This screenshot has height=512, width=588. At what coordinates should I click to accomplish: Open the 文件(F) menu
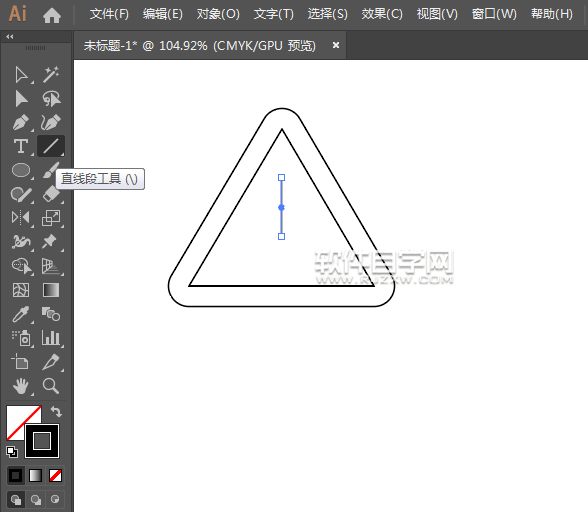click(x=109, y=14)
